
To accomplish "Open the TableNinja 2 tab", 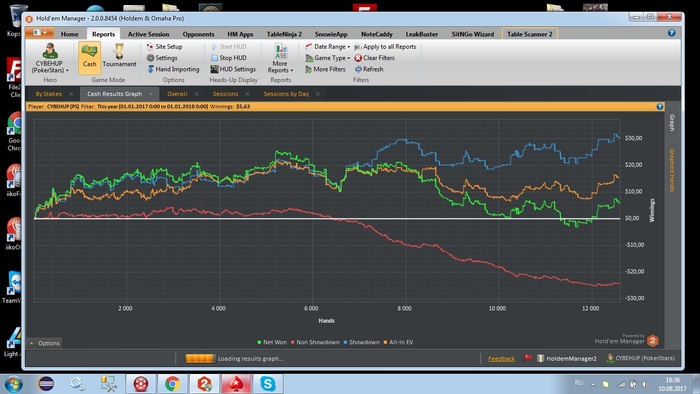I will [x=284, y=34].
